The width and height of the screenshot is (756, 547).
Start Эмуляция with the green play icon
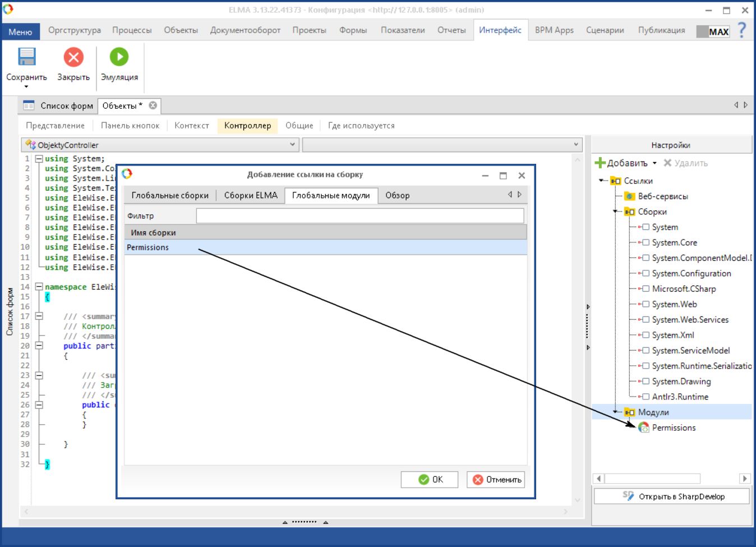(x=119, y=57)
